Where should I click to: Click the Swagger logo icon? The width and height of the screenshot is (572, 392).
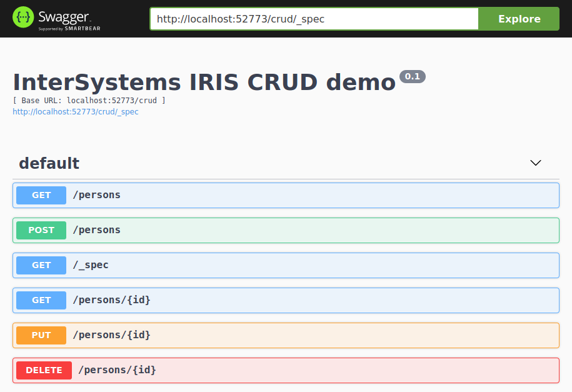23,18
